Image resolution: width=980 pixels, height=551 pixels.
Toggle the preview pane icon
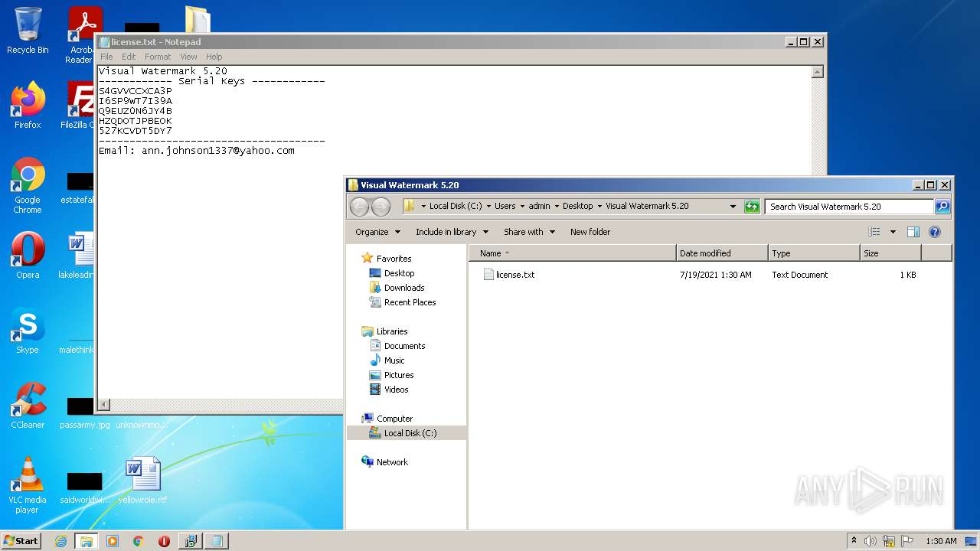pos(913,232)
